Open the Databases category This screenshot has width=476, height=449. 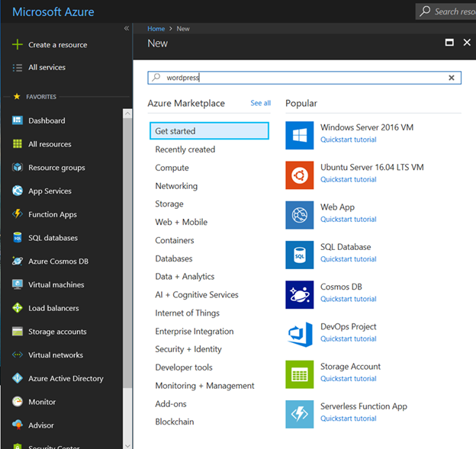pyautogui.click(x=174, y=258)
